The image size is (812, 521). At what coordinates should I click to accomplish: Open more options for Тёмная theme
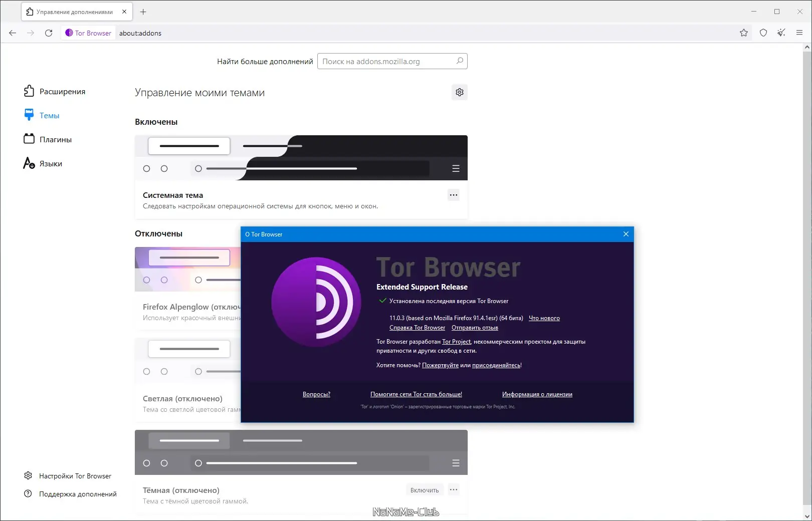click(x=454, y=490)
